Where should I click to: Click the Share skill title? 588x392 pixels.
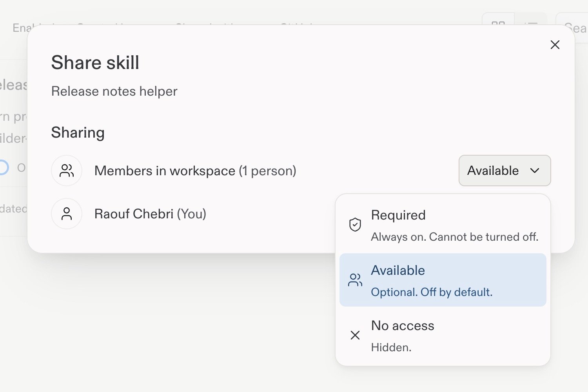pos(95,63)
